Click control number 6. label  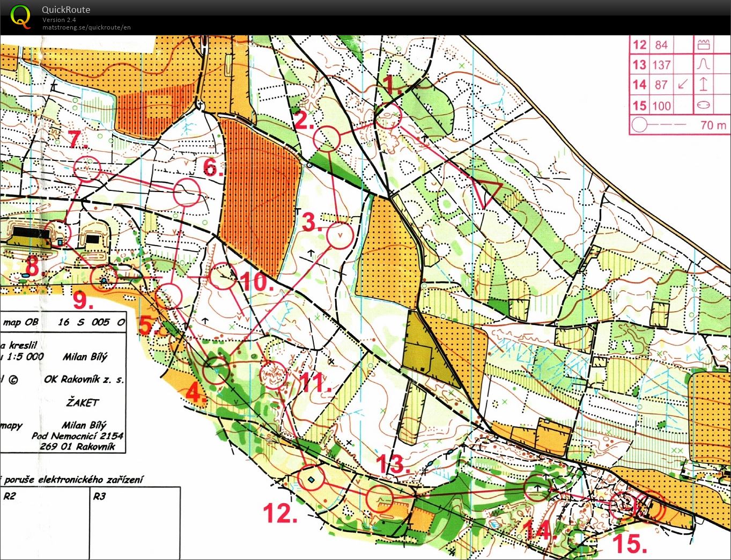[x=213, y=168]
